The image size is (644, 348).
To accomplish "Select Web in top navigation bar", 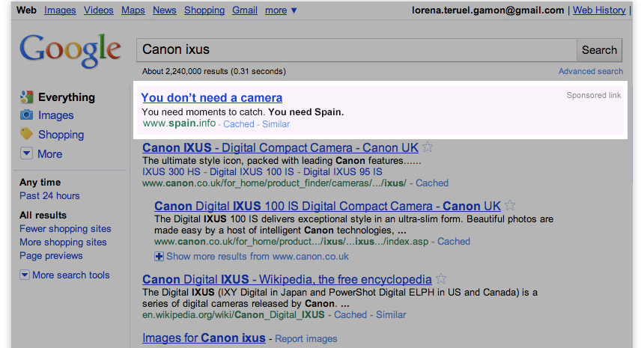I will [x=26, y=10].
